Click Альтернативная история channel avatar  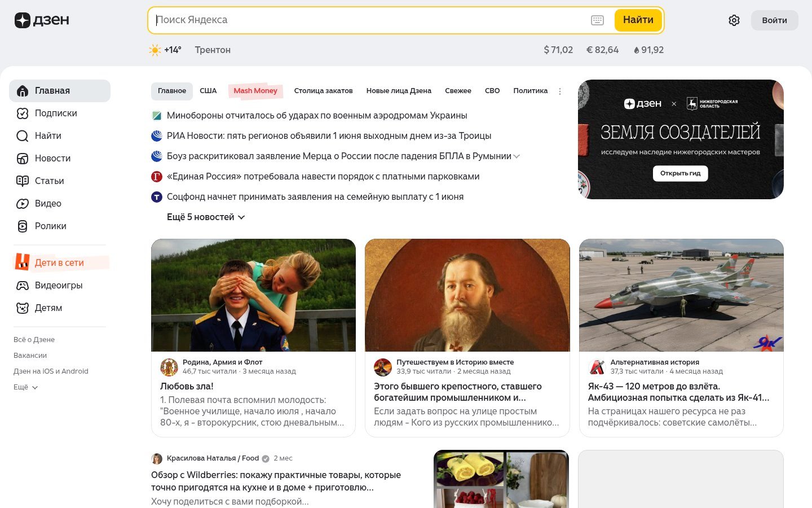coord(597,367)
